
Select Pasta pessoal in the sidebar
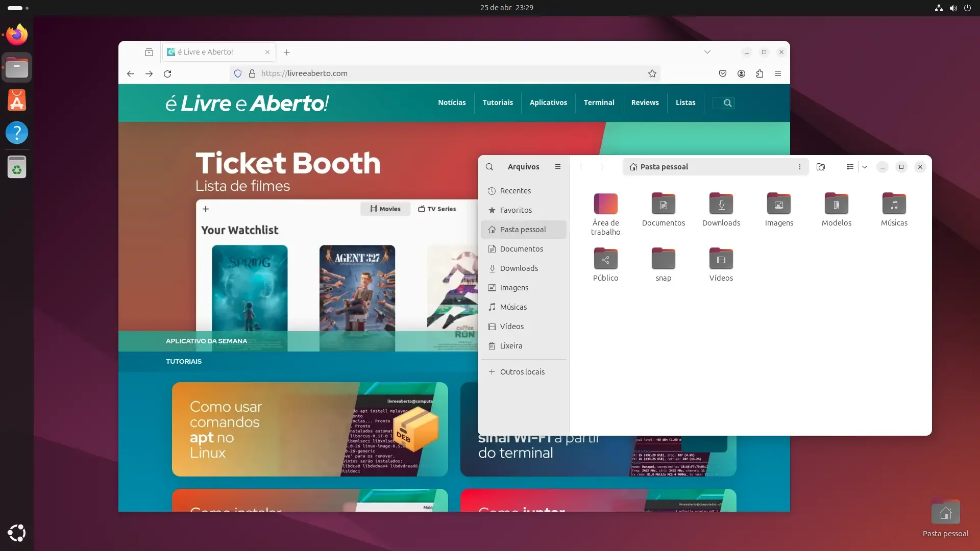[x=524, y=230]
